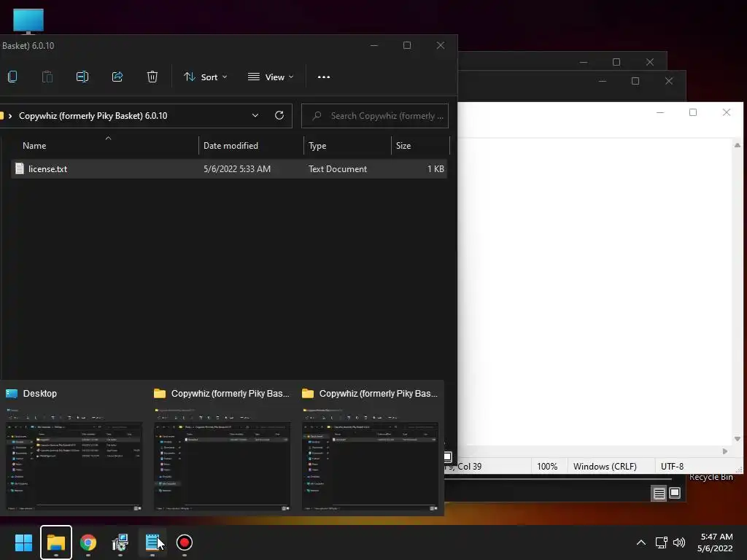Click the Type column header

point(317,146)
